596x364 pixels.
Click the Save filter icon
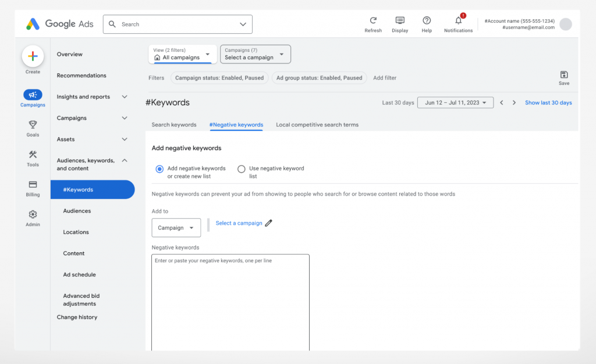point(564,74)
